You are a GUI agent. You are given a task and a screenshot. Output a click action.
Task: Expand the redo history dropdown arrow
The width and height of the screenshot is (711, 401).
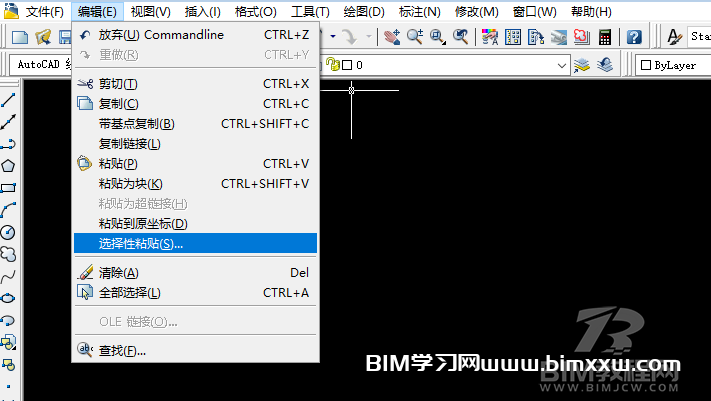click(x=370, y=37)
